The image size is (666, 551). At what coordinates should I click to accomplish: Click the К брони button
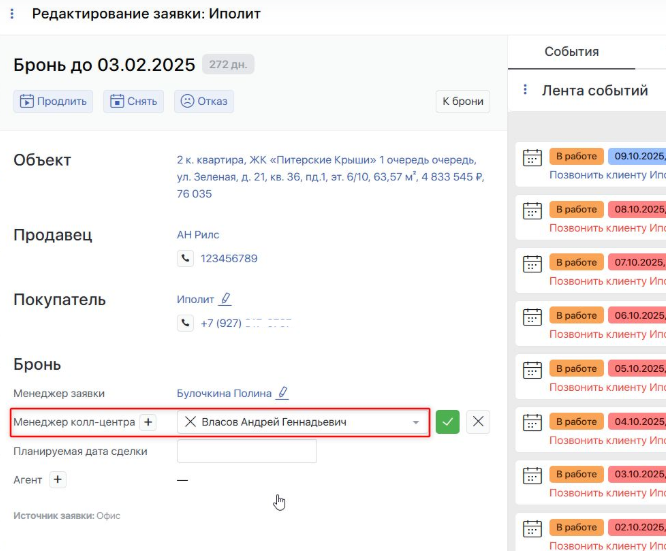coord(462,101)
